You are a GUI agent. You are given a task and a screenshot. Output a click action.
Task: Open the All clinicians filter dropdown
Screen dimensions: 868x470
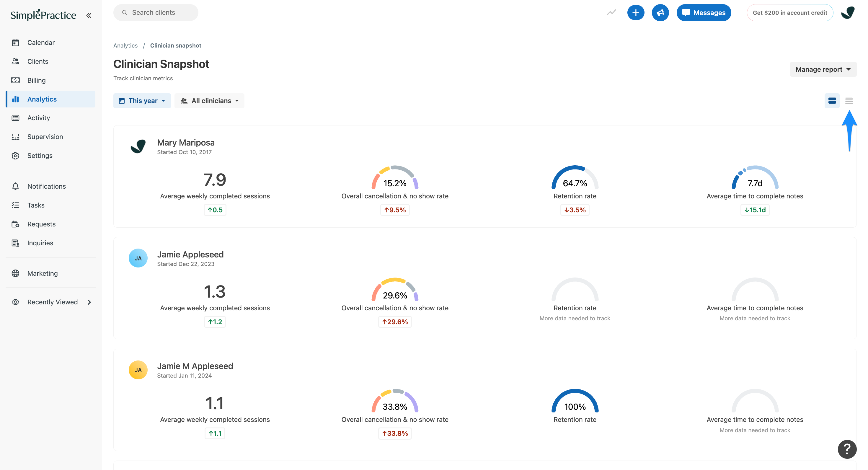(x=209, y=101)
